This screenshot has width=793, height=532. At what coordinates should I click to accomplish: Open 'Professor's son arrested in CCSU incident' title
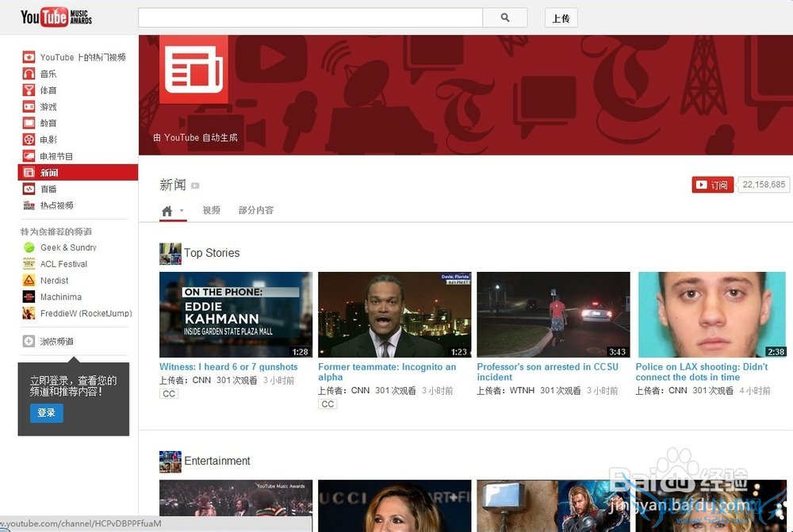point(548,372)
